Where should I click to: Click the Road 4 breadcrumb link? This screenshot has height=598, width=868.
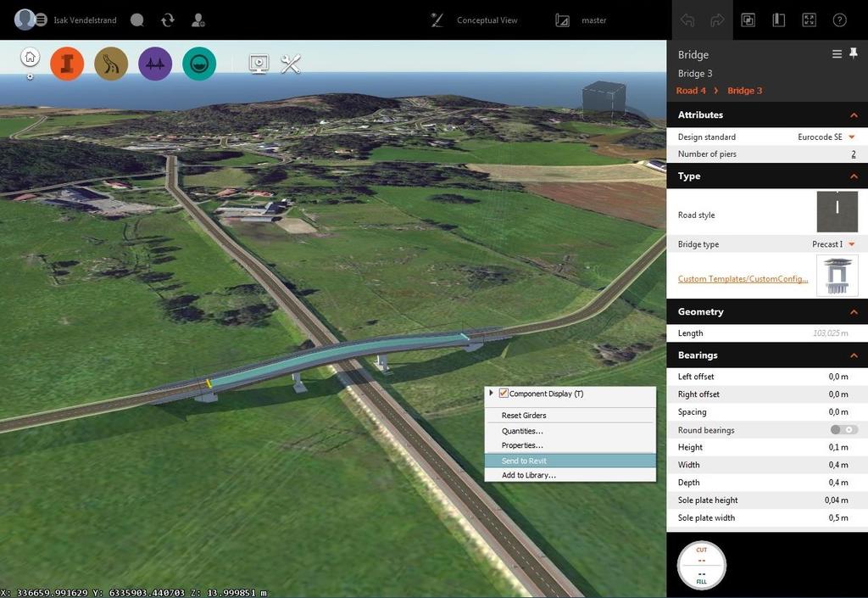coord(691,90)
